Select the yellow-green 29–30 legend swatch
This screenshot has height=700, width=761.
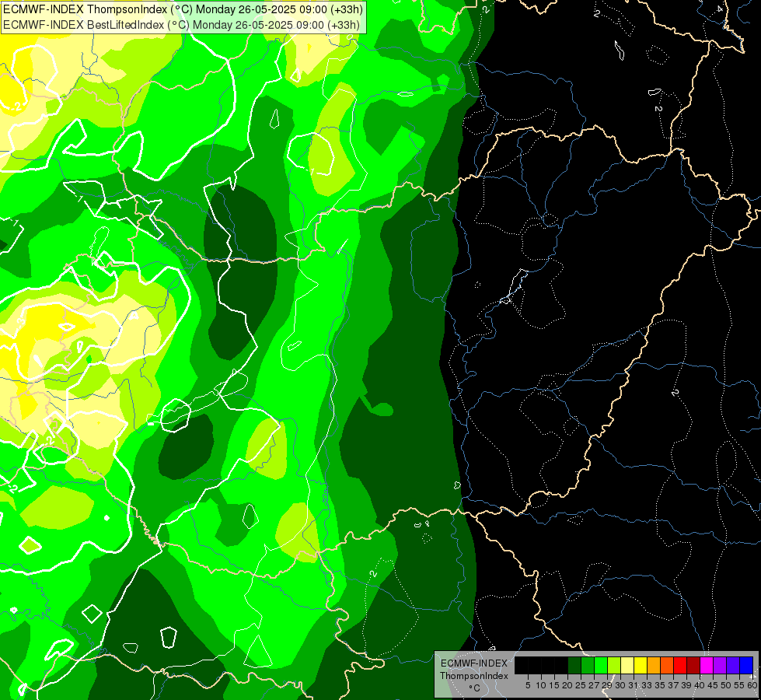tap(614, 665)
